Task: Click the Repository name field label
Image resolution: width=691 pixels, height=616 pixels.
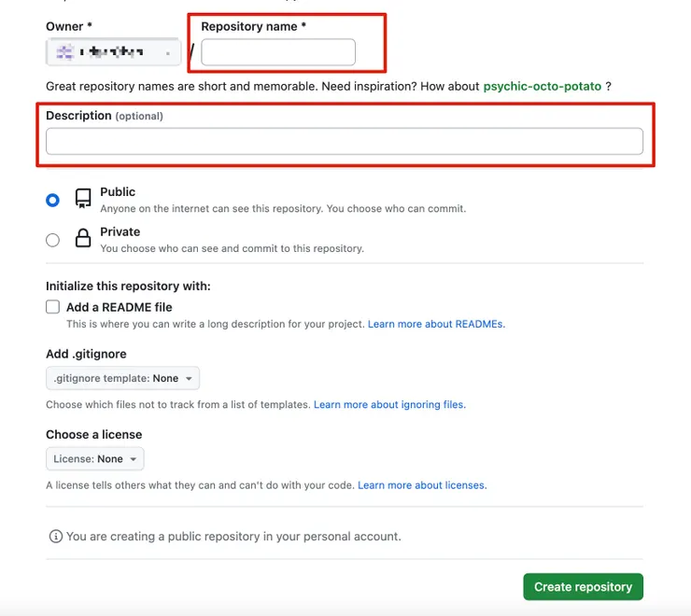Action: point(250,27)
